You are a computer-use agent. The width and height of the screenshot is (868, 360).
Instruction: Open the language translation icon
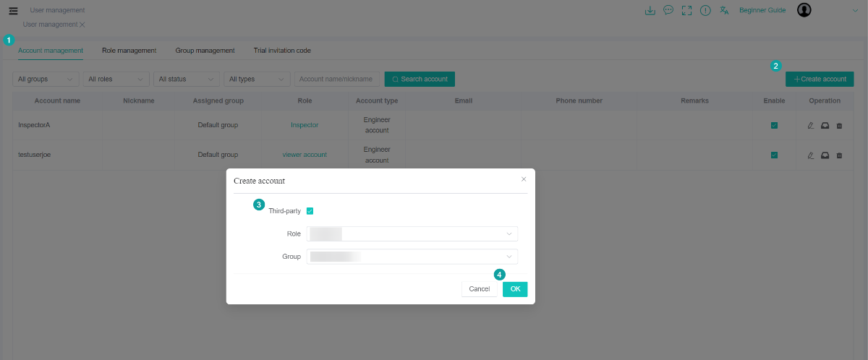[724, 10]
